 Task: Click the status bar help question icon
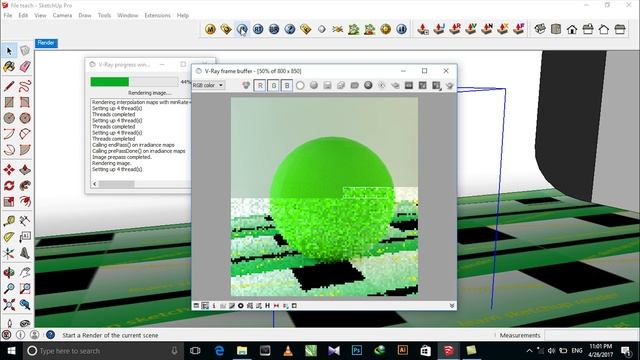[x=50, y=335]
